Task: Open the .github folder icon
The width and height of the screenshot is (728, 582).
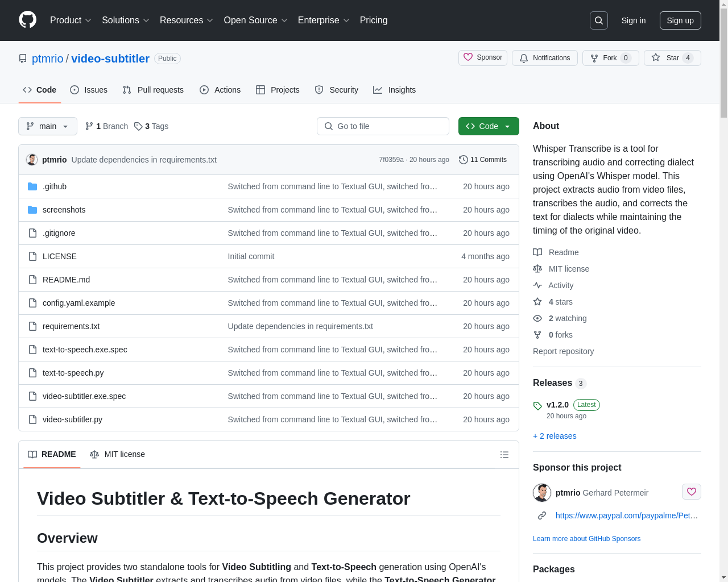Action: (32, 186)
